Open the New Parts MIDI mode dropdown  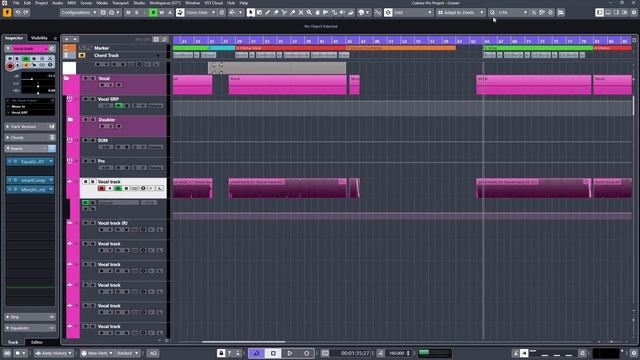click(97, 353)
